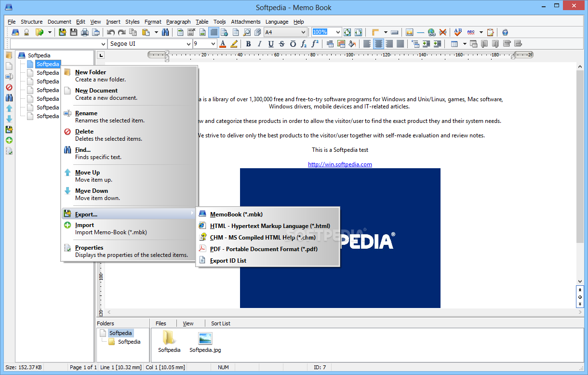Click the Move Up arrow in left sidebar
The width and height of the screenshot is (588, 375).
coord(9,108)
